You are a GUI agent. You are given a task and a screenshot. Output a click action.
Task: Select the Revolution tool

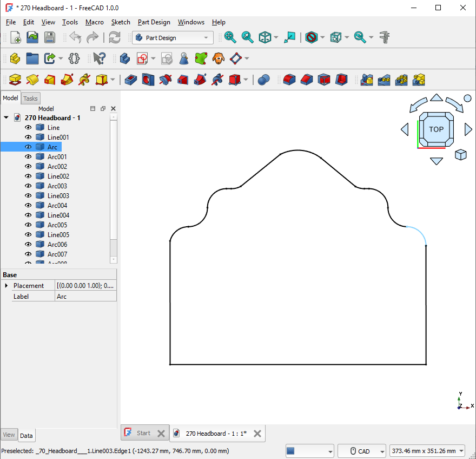32,80
